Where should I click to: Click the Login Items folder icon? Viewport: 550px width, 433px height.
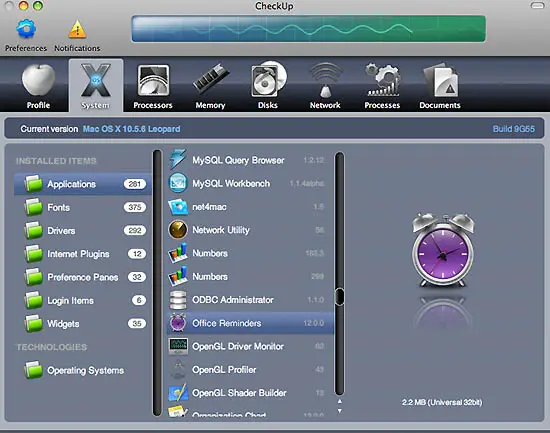point(34,300)
